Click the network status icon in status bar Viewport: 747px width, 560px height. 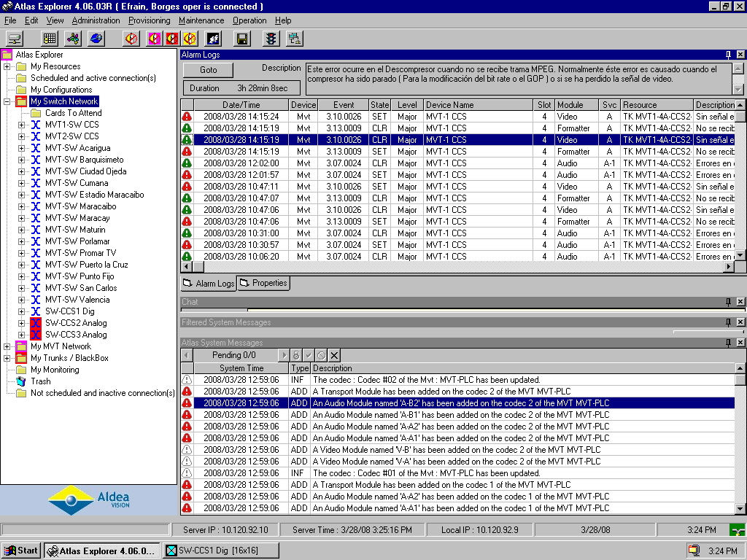[737, 530]
